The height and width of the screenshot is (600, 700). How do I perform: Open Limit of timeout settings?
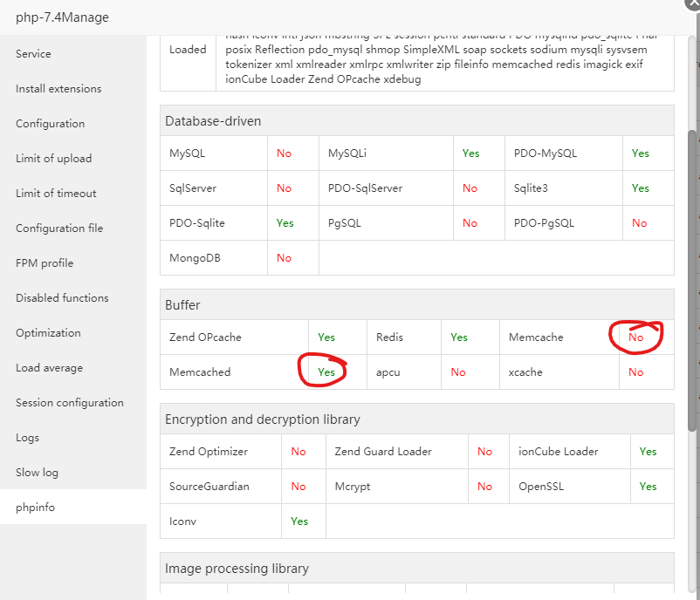56,194
